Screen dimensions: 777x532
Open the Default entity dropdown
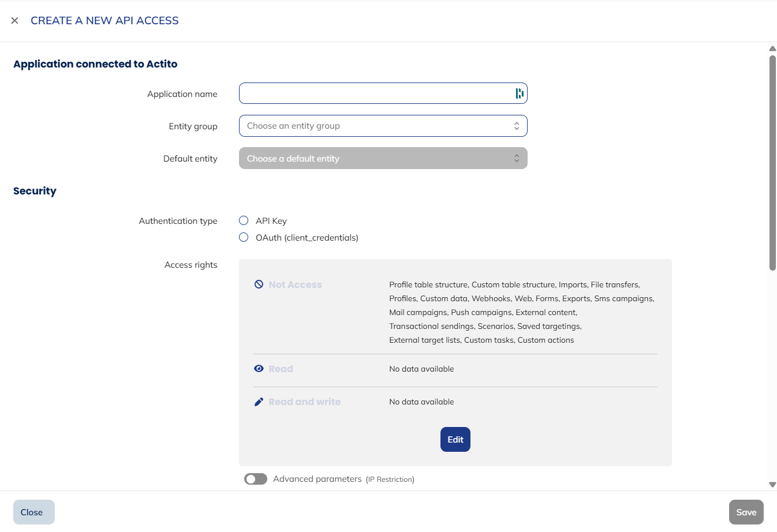point(383,158)
